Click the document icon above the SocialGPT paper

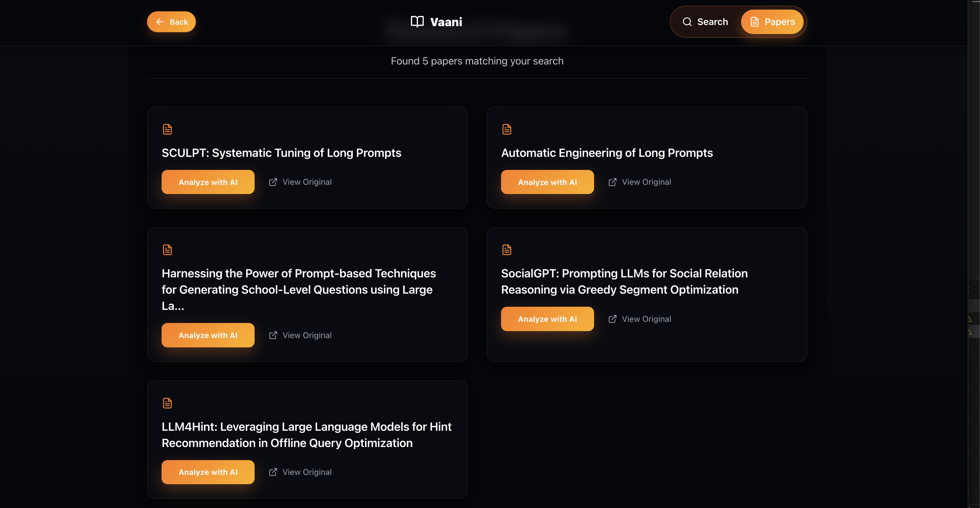(x=506, y=250)
